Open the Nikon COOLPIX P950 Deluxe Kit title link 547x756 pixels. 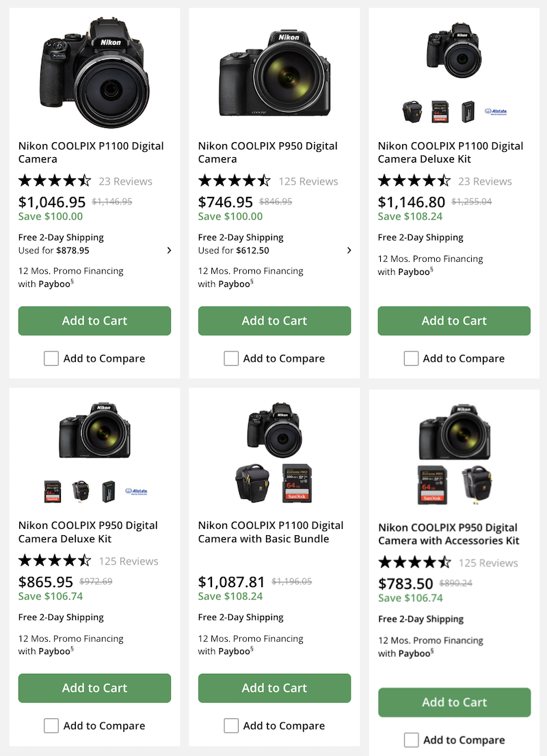(88, 532)
